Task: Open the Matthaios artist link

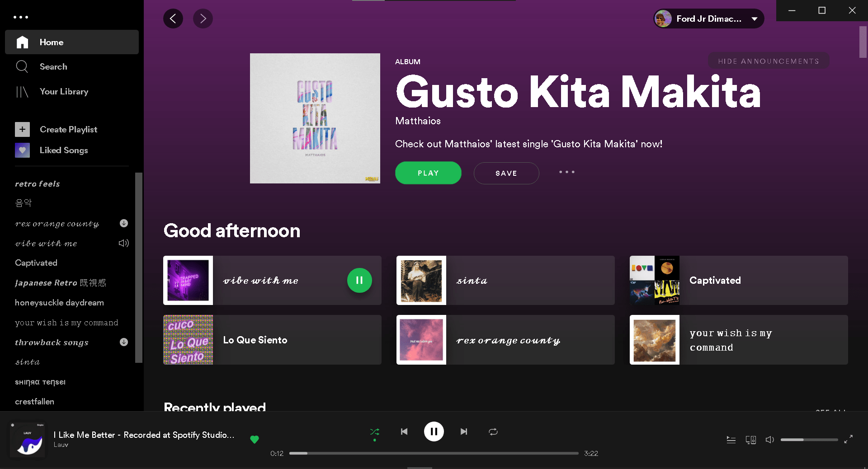Action: (x=418, y=121)
